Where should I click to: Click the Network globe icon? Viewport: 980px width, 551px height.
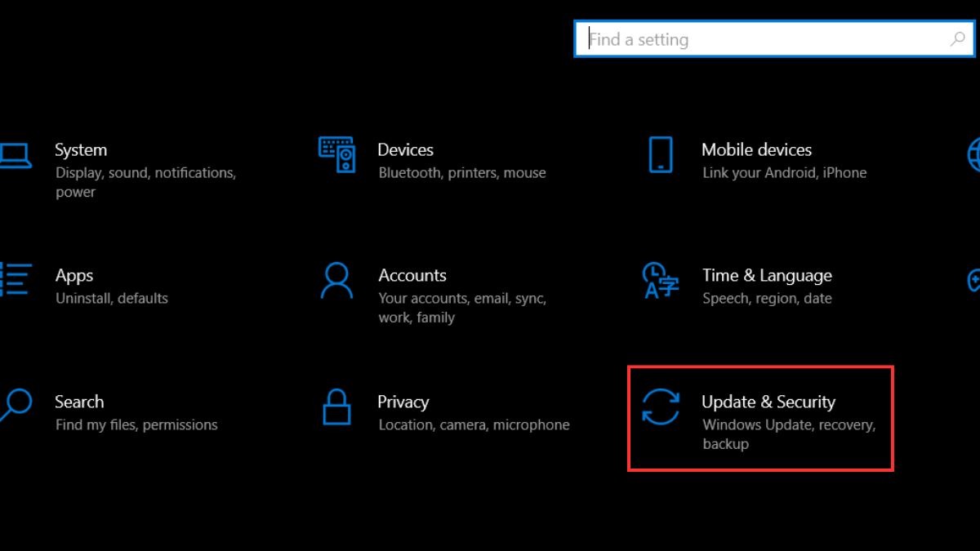pyautogui.click(x=973, y=154)
